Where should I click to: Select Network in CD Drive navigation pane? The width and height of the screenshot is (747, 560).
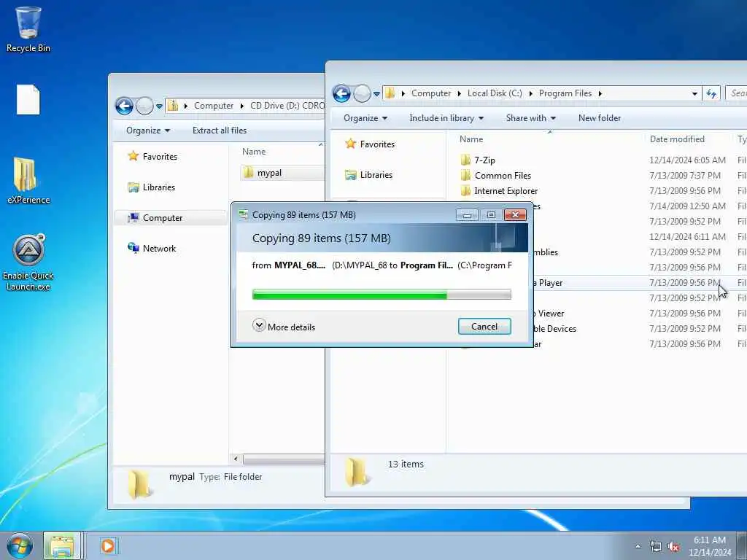tap(152, 248)
